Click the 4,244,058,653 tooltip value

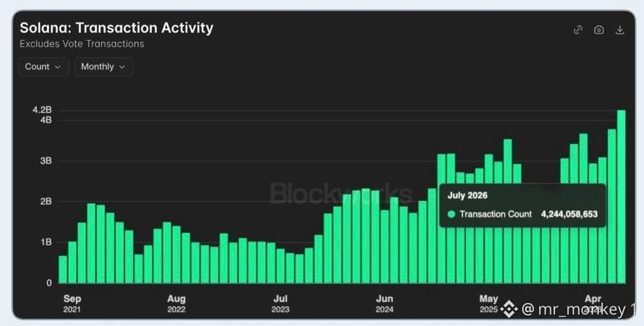[569, 214]
